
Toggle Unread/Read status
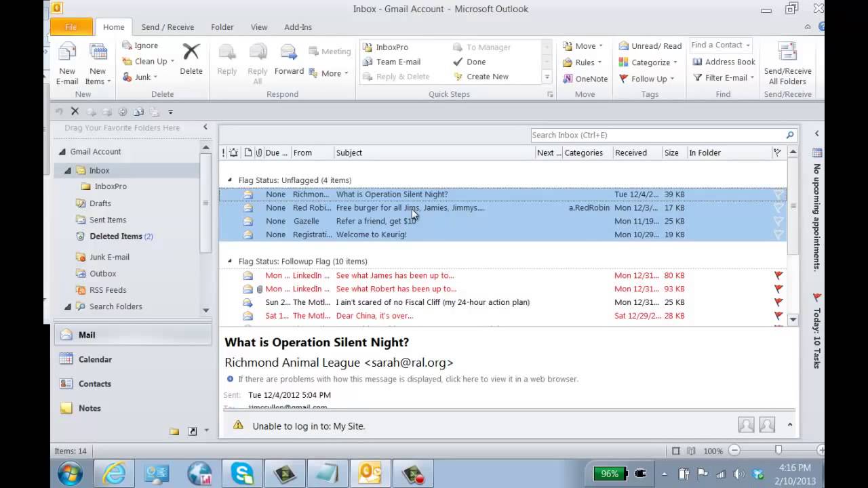pos(650,46)
